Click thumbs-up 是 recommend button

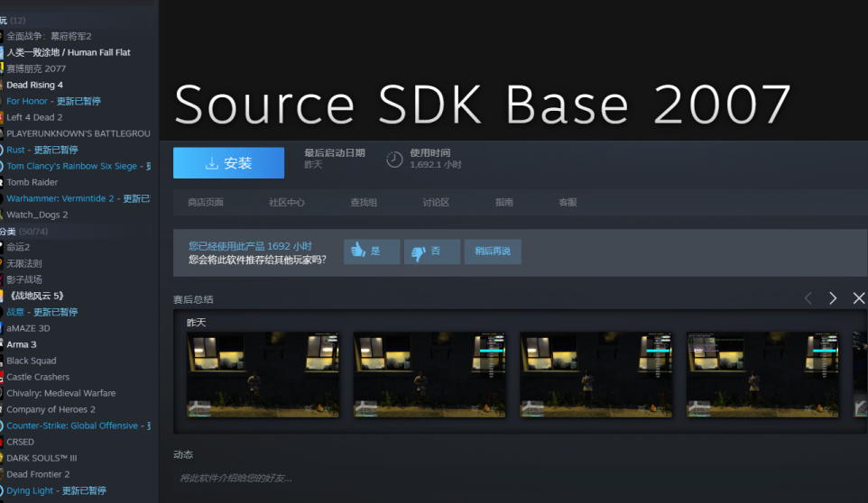pyautogui.click(x=372, y=251)
